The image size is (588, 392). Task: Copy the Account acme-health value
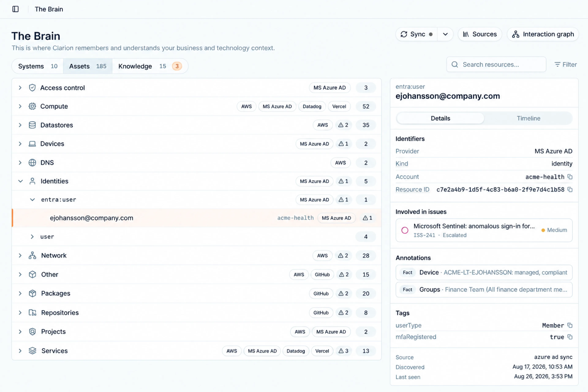[x=570, y=177]
